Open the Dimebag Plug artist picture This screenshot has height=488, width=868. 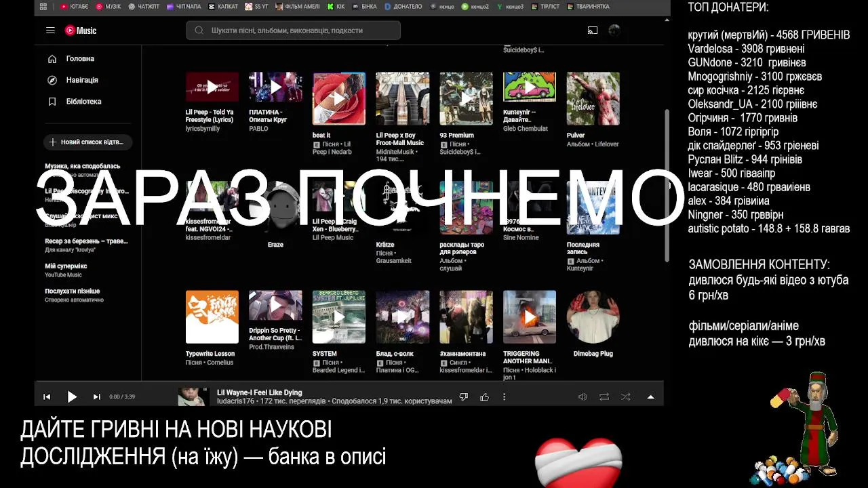[593, 317]
